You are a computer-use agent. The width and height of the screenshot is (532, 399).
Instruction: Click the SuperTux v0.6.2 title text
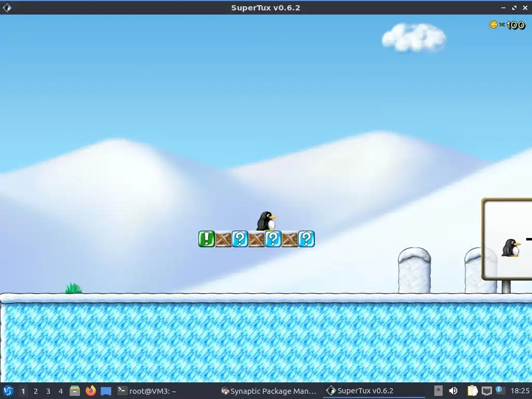pyautogui.click(x=265, y=8)
